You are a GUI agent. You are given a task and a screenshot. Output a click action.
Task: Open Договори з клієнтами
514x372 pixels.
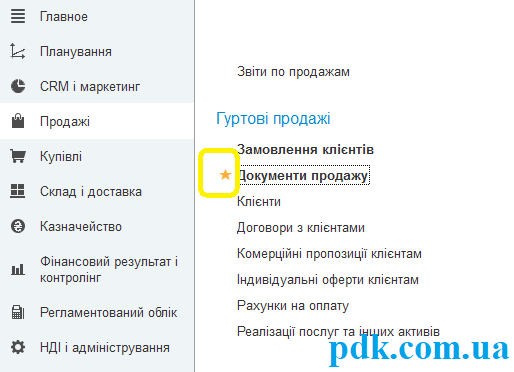click(x=301, y=228)
